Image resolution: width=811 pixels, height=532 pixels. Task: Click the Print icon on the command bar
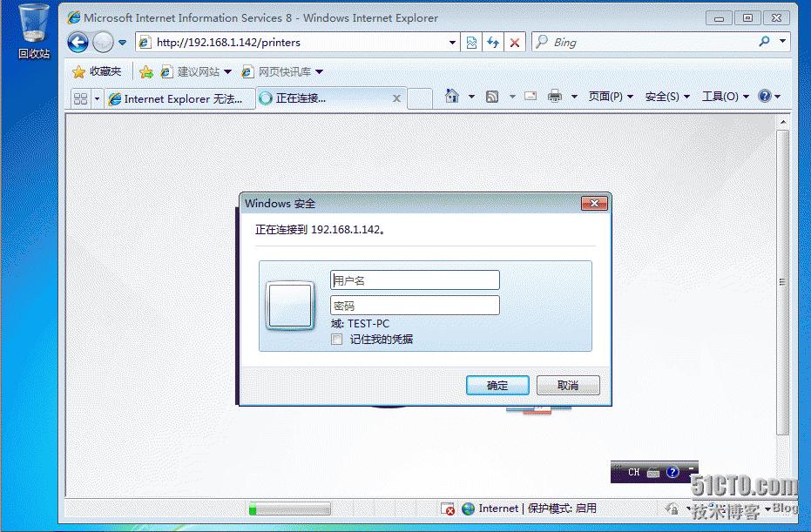tap(553, 96)
